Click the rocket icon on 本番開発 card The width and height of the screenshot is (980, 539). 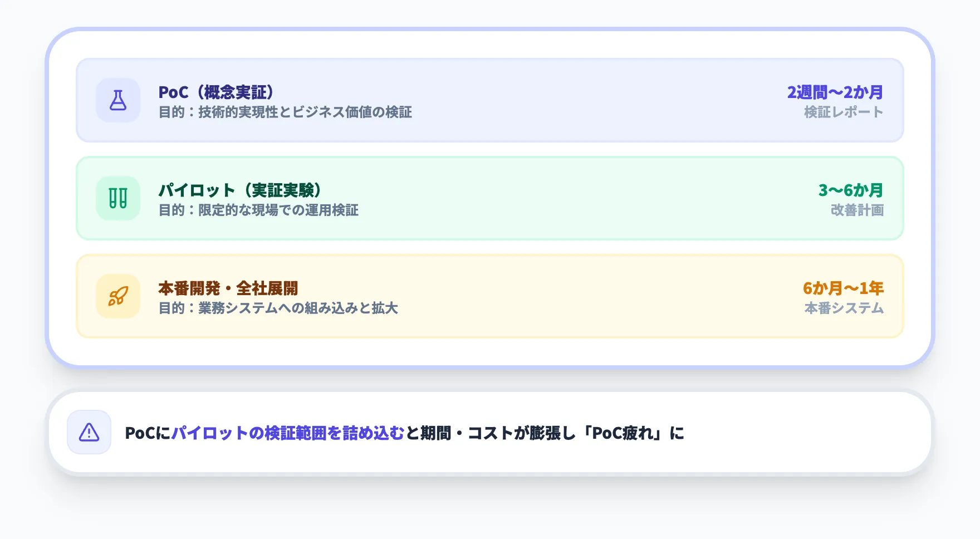[x=117, y=296]
